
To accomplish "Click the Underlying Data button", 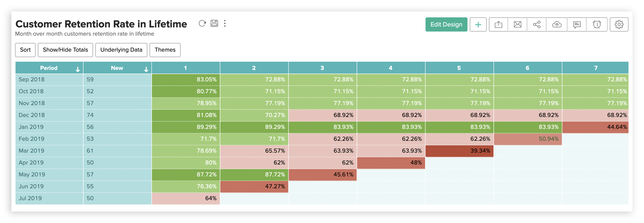I will pyautogui.click(x=121, y=50).
